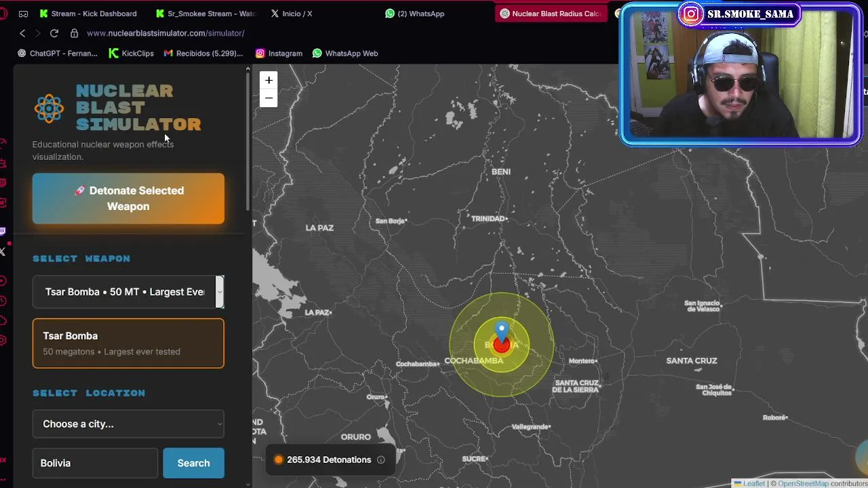Click the Vallegrande map label

pos(530,426)
